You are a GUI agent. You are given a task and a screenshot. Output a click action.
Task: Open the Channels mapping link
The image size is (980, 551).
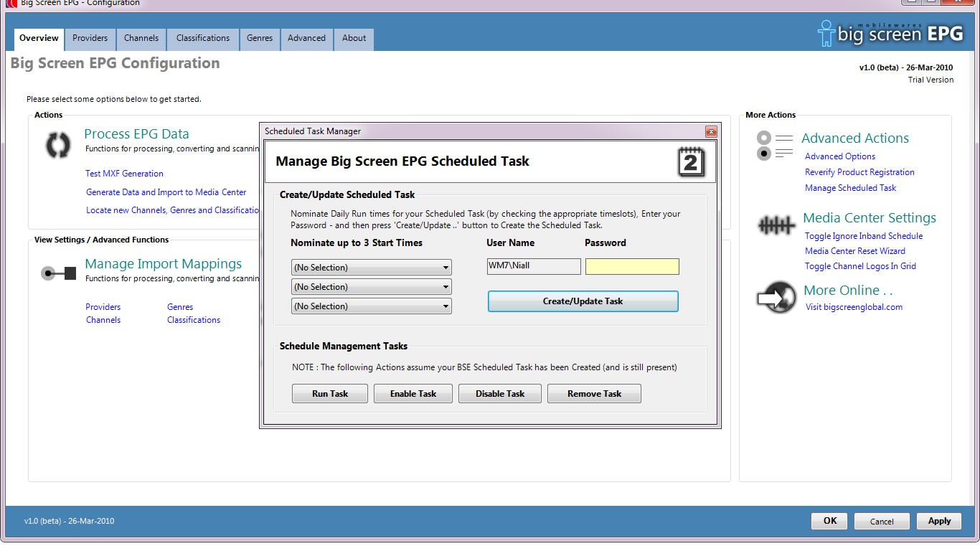[103, 320]
